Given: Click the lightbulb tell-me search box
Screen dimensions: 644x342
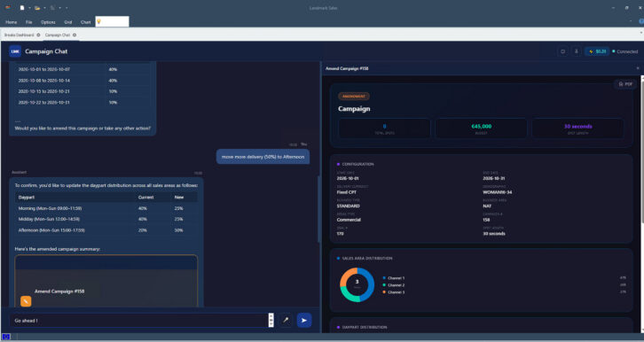Looking at the screenshot, I should 112,22.
